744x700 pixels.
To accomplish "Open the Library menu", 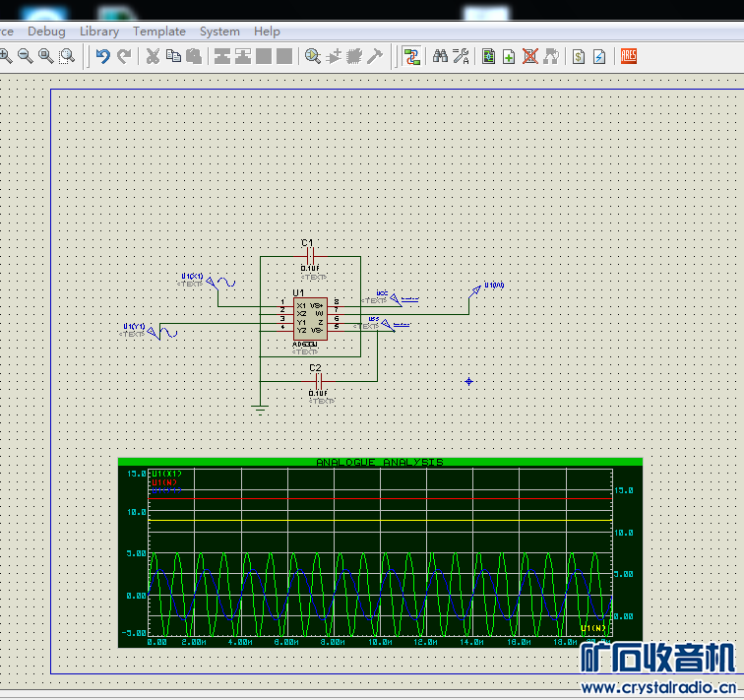I will click(99, 31).
